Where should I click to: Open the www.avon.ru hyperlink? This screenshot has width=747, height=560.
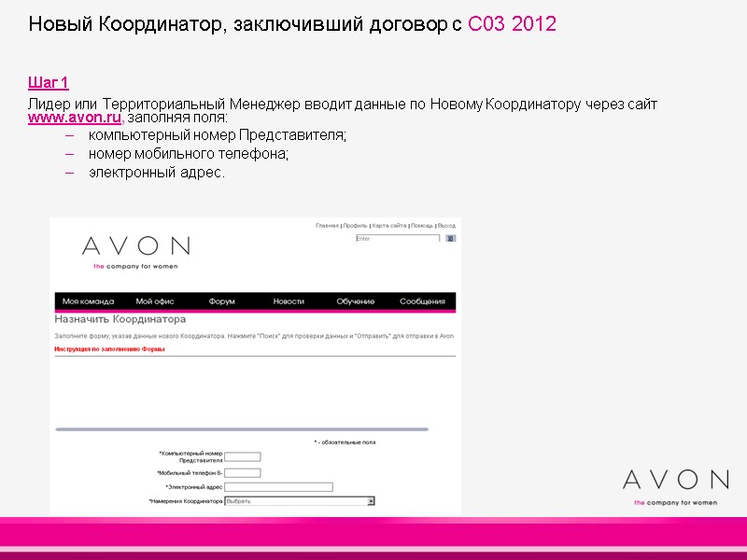pyautogui.click(x=75, y=118)
